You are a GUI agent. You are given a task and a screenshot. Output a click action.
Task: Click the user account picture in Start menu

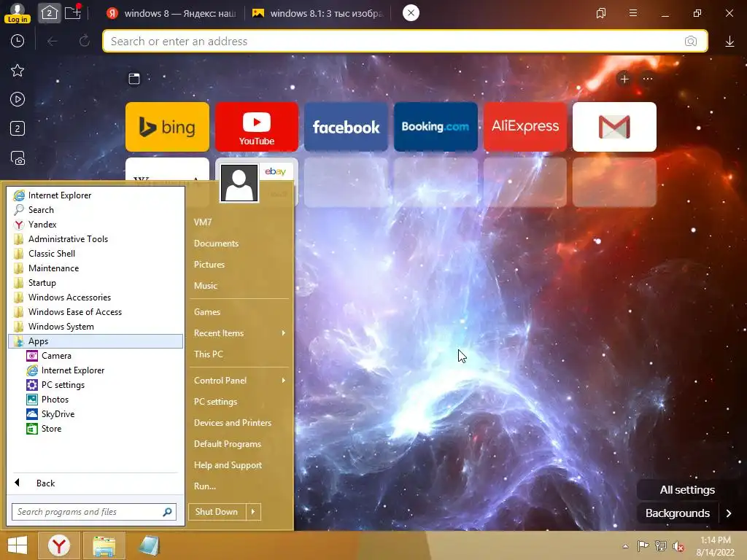[239, 183]
